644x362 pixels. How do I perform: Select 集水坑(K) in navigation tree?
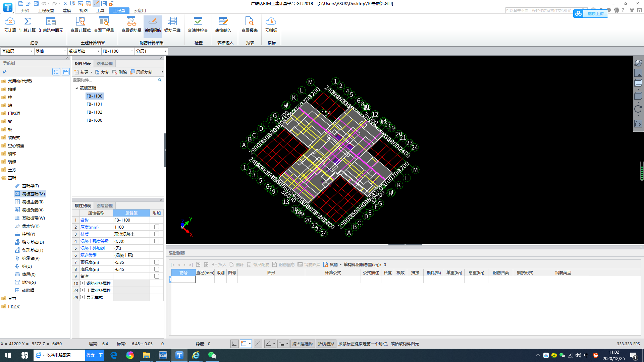point(27,226)
